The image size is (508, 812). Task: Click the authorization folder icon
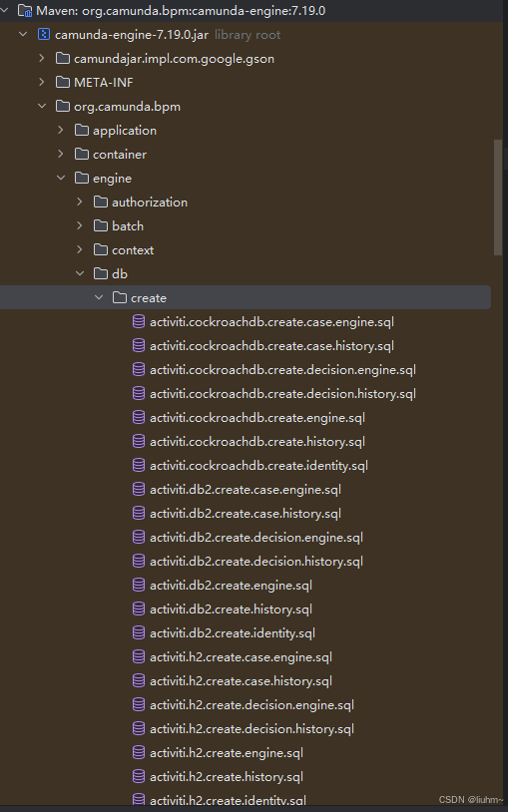[x=101, y=202]
